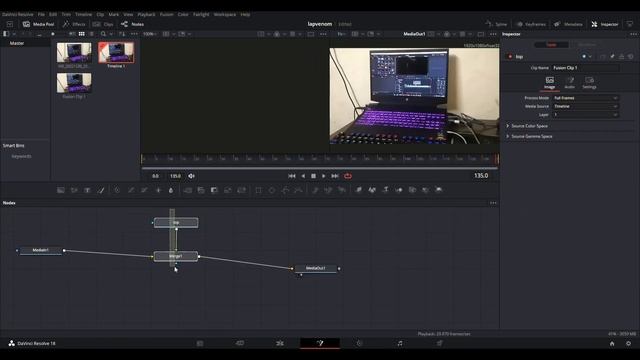Open the Effects library panel
The width and height of the screenshot is (640, 360).
[x=74, y=24]
